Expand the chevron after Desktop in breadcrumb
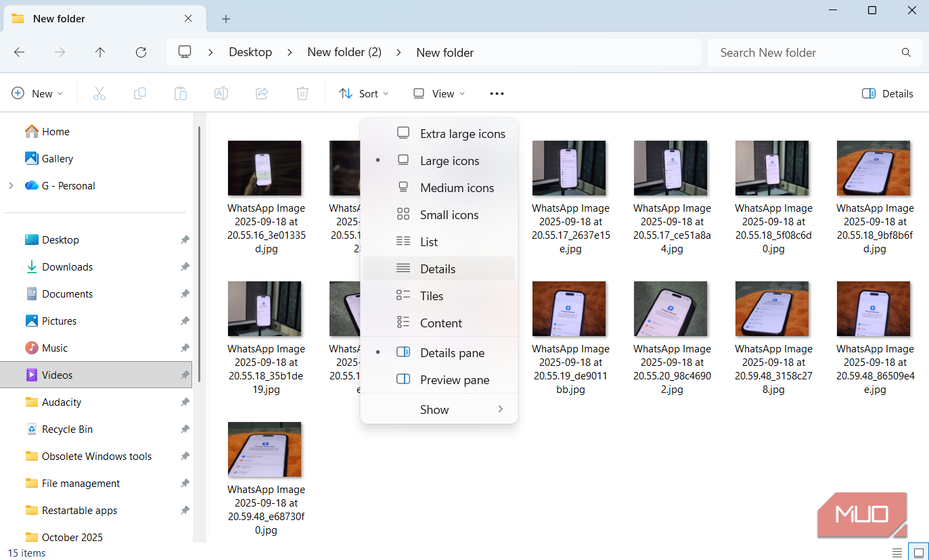 click(x=290, y=53)
